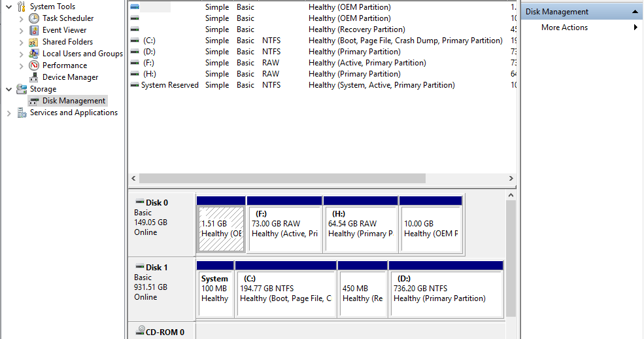Viewport: 644px width, 339px height.
Task: Open the More Actions submenu
Action: tap(636, 27)
